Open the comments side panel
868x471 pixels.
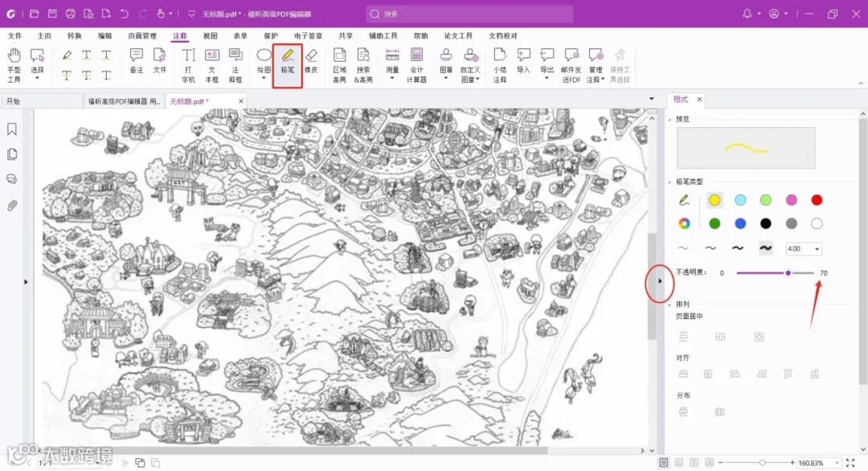point(11,179)
